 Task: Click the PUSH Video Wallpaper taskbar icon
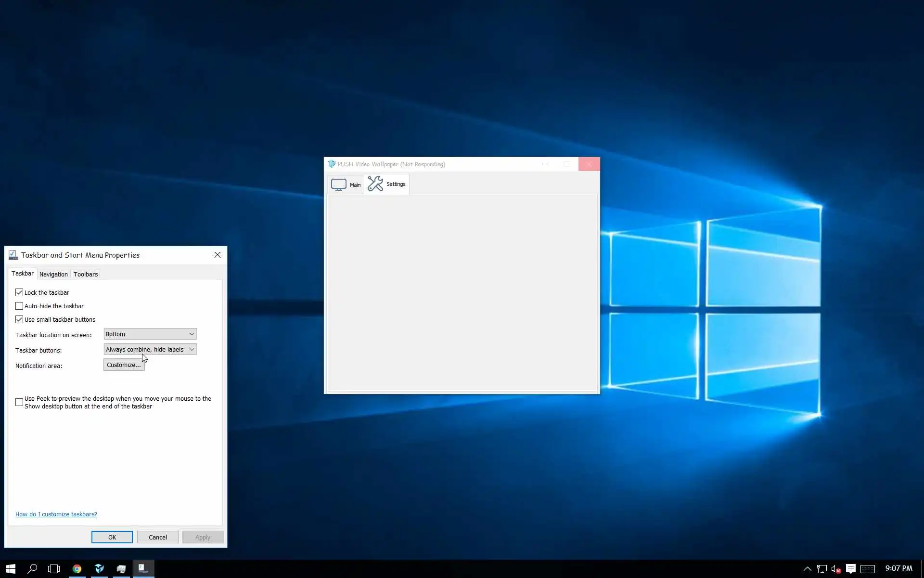pyautogui.click(x=99, y=569)
